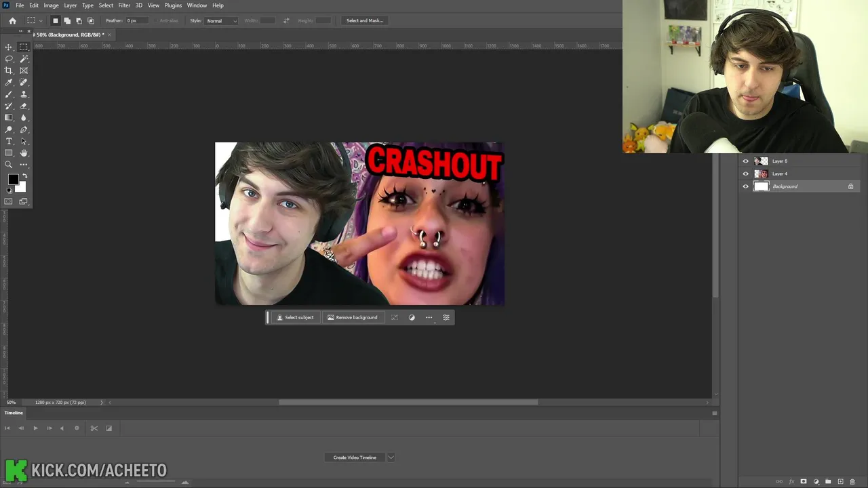This screenshot has height=488, width=868.
Task: Select the Eraser tool
Action: pos(24,106)
